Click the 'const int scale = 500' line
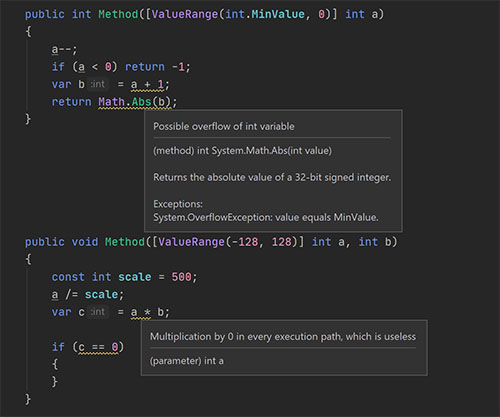Image resolution: width=500 pixels, height=417 pixels. pos(124,277)
